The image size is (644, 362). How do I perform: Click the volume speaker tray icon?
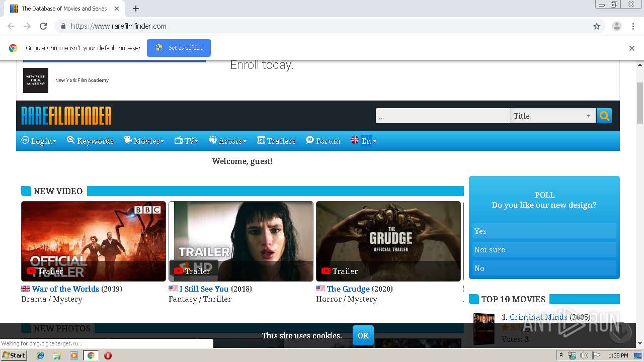pyautogui.click(x=584, y=355)
